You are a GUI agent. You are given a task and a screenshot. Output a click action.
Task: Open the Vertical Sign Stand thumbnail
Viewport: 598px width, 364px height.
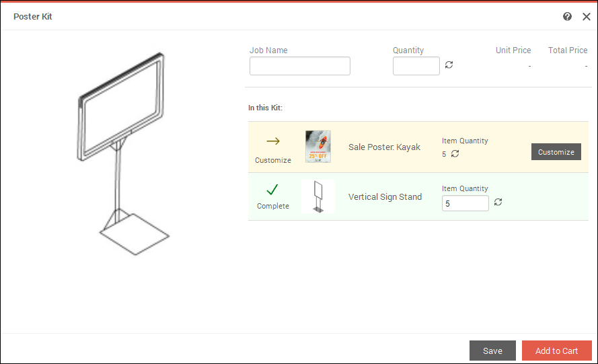pos(317,197)
